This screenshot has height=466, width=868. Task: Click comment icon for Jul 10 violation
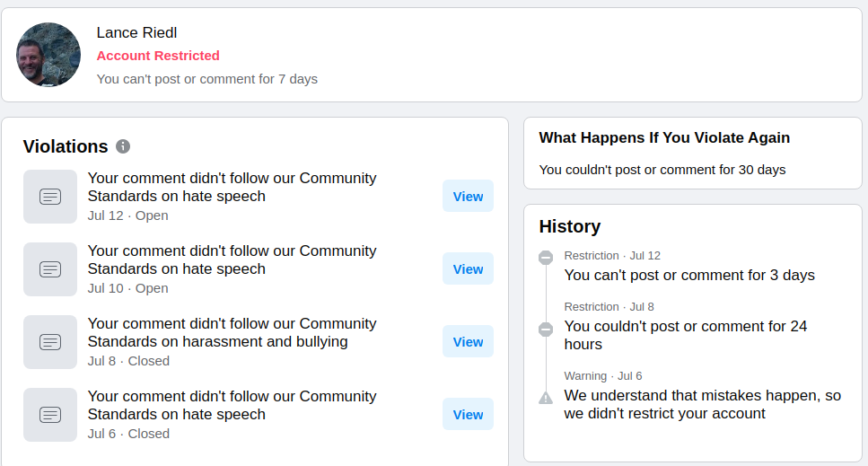(50, 269)
